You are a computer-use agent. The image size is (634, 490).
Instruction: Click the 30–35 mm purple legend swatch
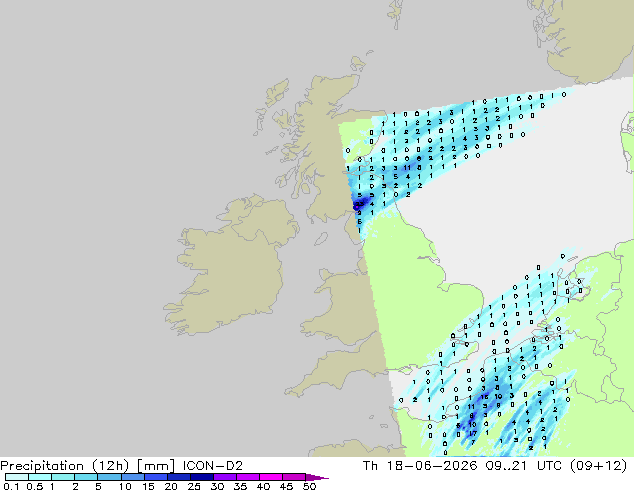pos(224,477)
